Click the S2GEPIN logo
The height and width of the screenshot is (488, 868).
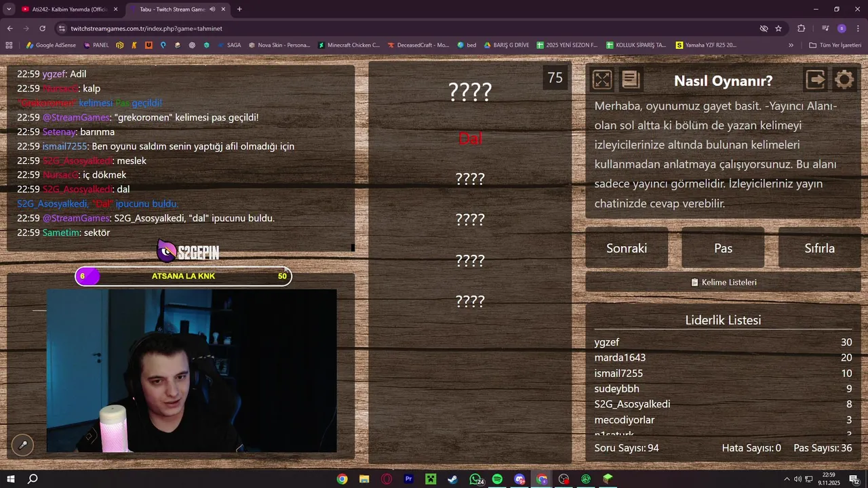(188, 252)
